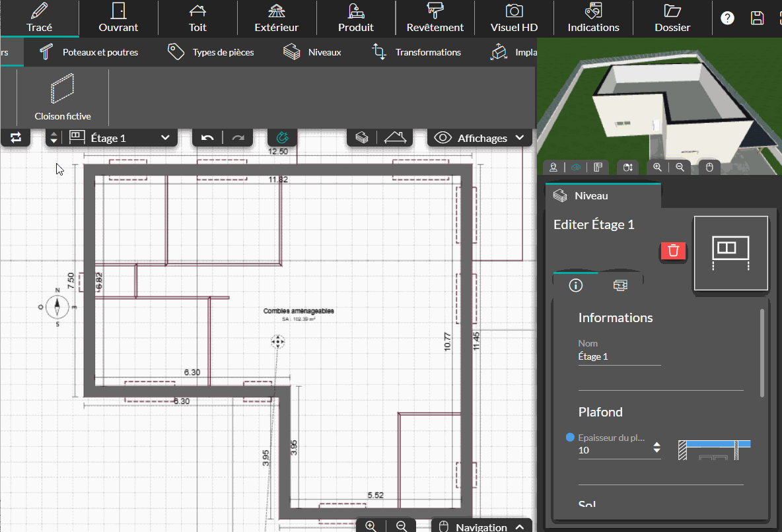Open the information sub-tab icon
This screenshot has width=782, height=532.
click(575, 285)
